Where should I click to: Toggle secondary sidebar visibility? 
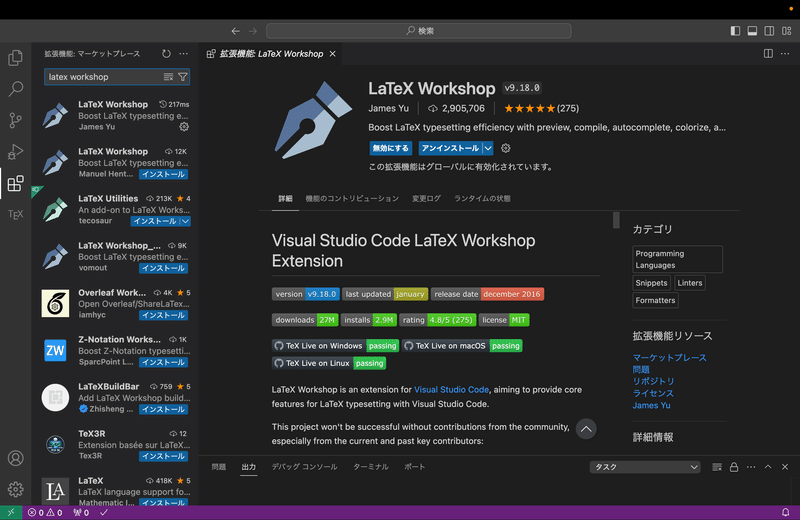coord(769,31)
